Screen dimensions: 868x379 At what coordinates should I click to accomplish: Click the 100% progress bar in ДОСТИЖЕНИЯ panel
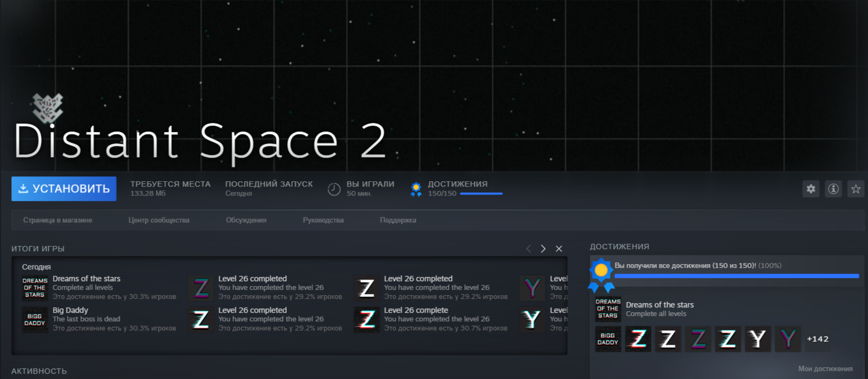[x=737, y=276]
